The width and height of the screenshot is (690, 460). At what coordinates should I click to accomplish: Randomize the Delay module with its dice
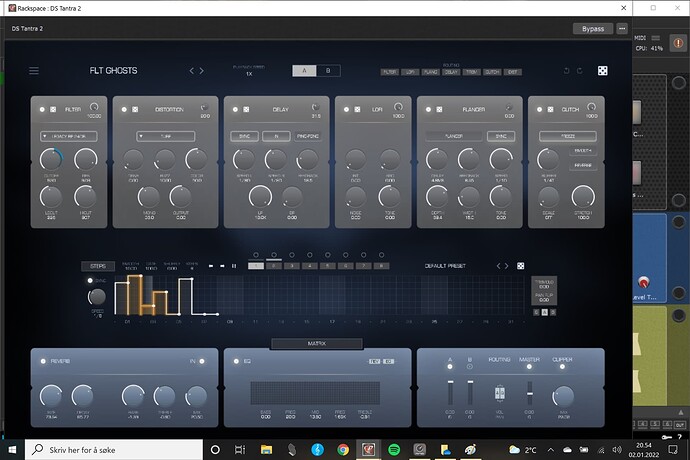[x=246, y=109]
